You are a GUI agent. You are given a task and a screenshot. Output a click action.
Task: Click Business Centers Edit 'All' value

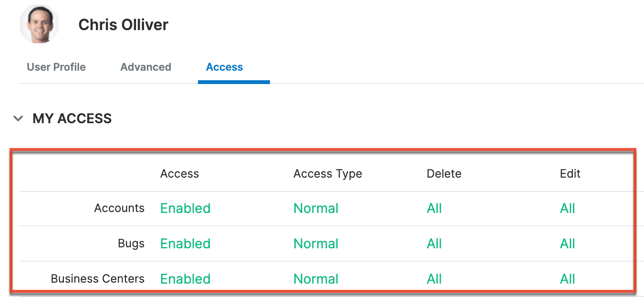point(567,279)
